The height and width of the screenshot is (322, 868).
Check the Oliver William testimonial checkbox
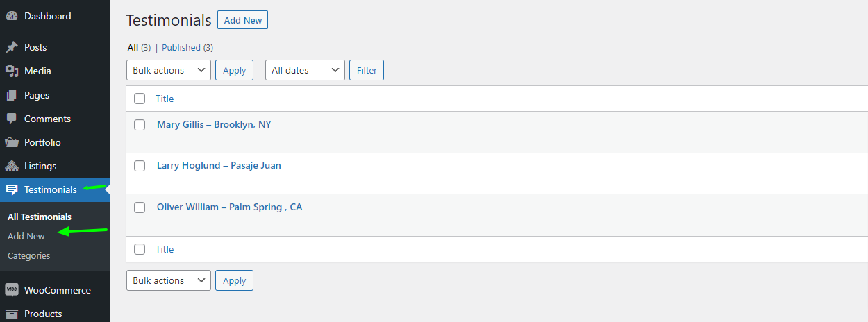click(x=140, y=207)
